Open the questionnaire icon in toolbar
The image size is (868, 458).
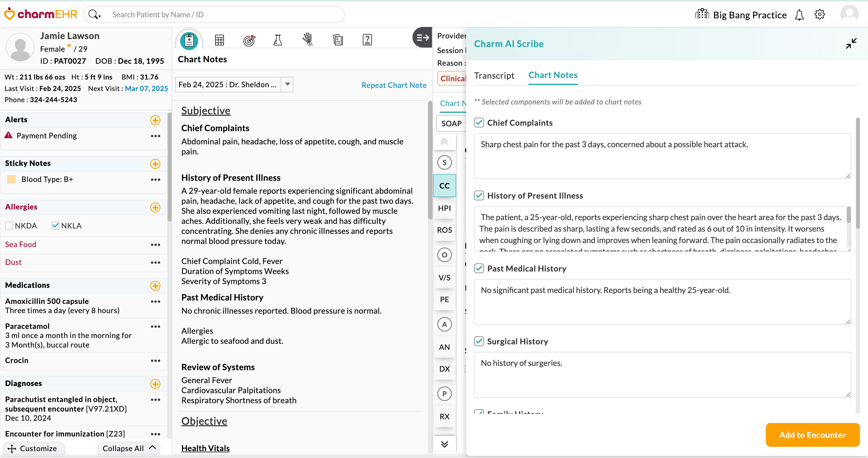pos(367,40)
